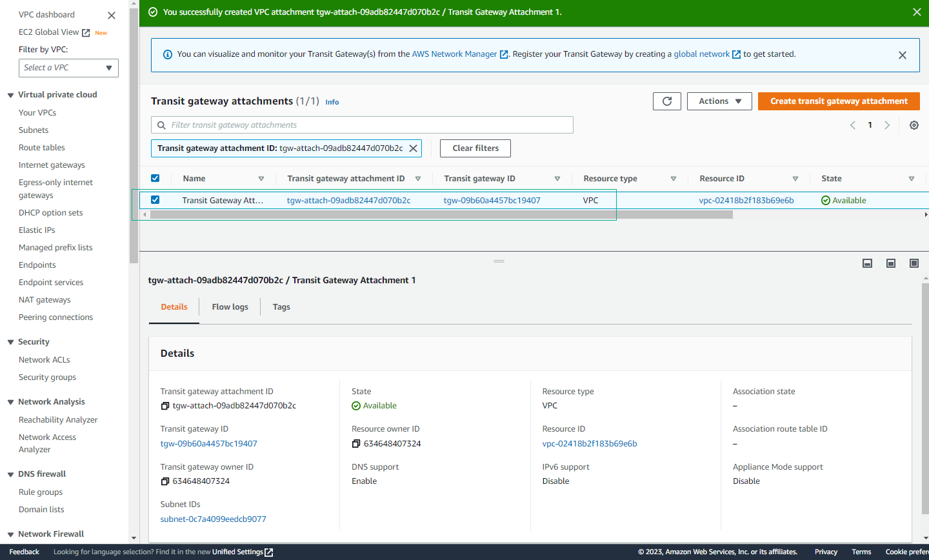
Task: Open the Info link beside heading
Action: click(332, 102)
